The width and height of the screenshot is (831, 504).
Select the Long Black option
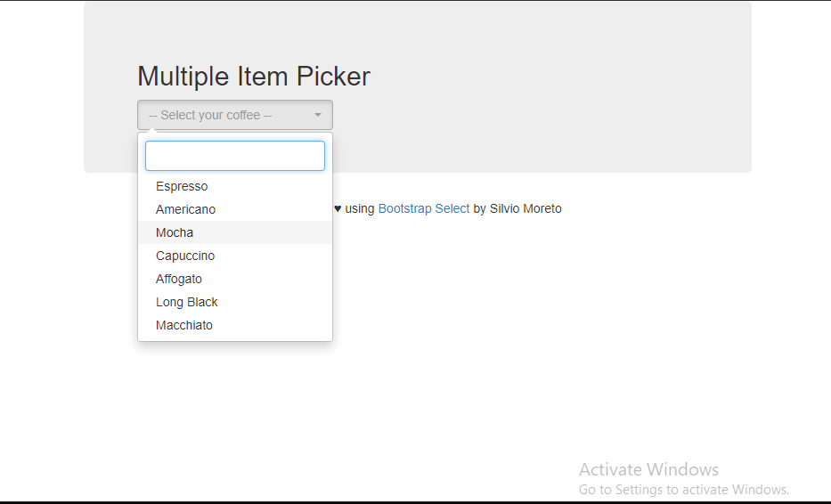235,302
